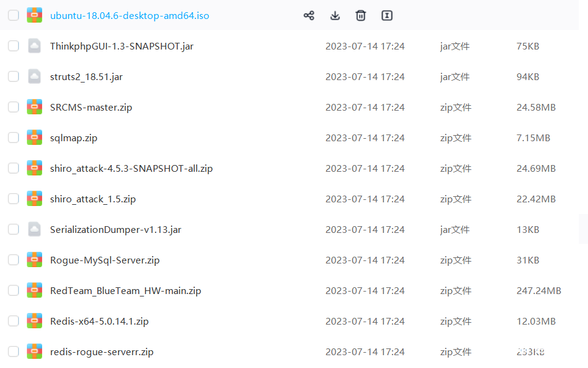The image size is (588, 368).
Task: Click the archive icon of ubuntu-18.04.6-desktop-amd64.iso
Action: pyautogui.click(x=35, y=15)
